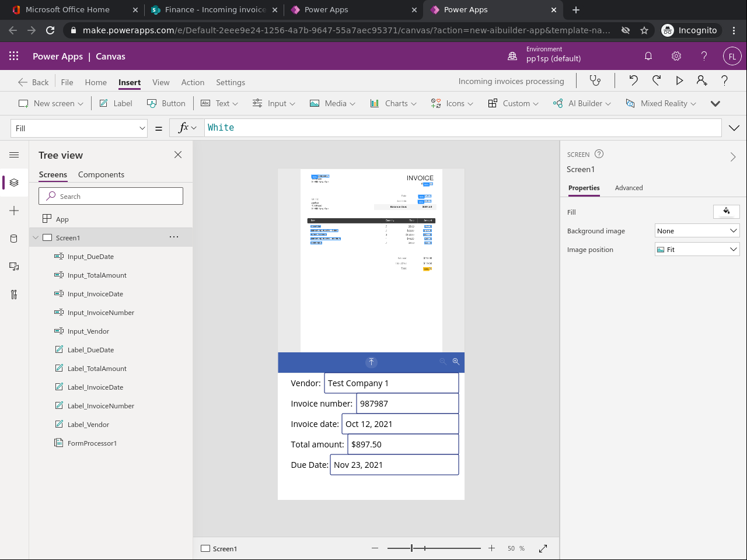747x560 pixels.
Task: Open Advanced tools icon in left rail
Action: click(14, 295)
